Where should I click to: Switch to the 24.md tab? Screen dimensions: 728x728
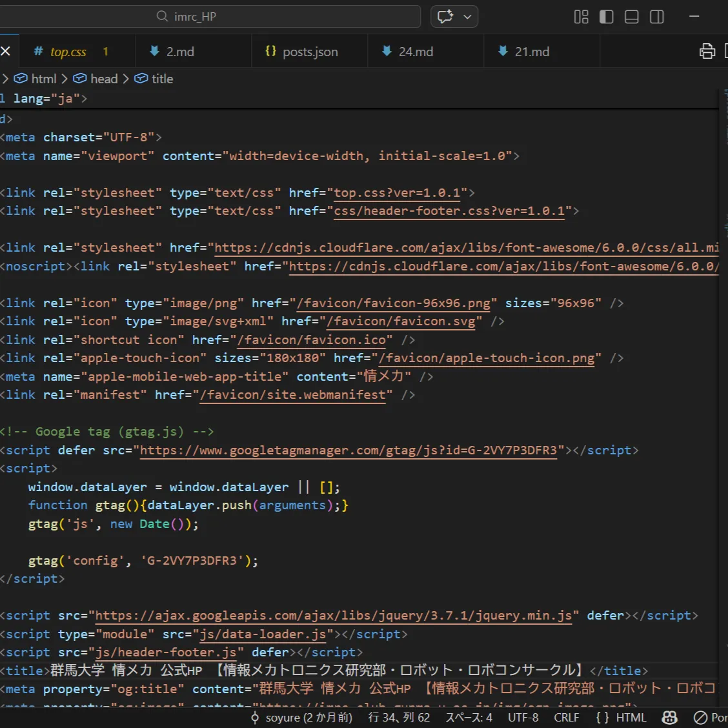(x=415, y=52)
